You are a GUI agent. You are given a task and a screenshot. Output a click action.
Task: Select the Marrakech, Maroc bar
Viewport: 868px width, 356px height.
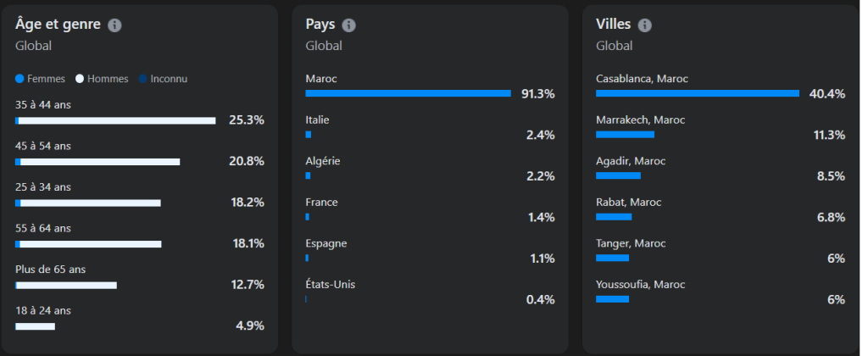tap(625, 134)
